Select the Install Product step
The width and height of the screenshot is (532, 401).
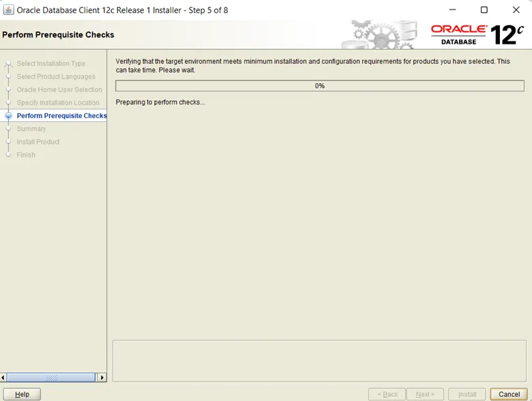[x=38, y=142]
